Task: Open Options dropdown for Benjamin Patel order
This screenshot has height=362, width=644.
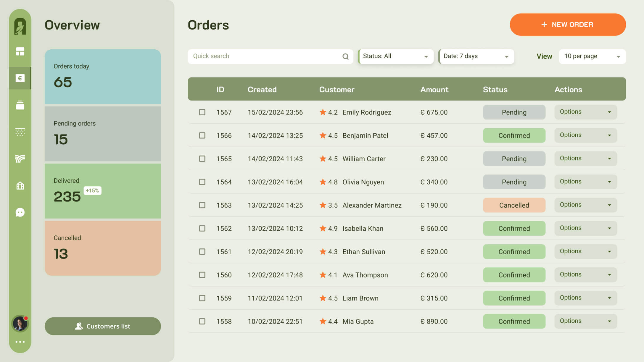Action: point(585,135)
